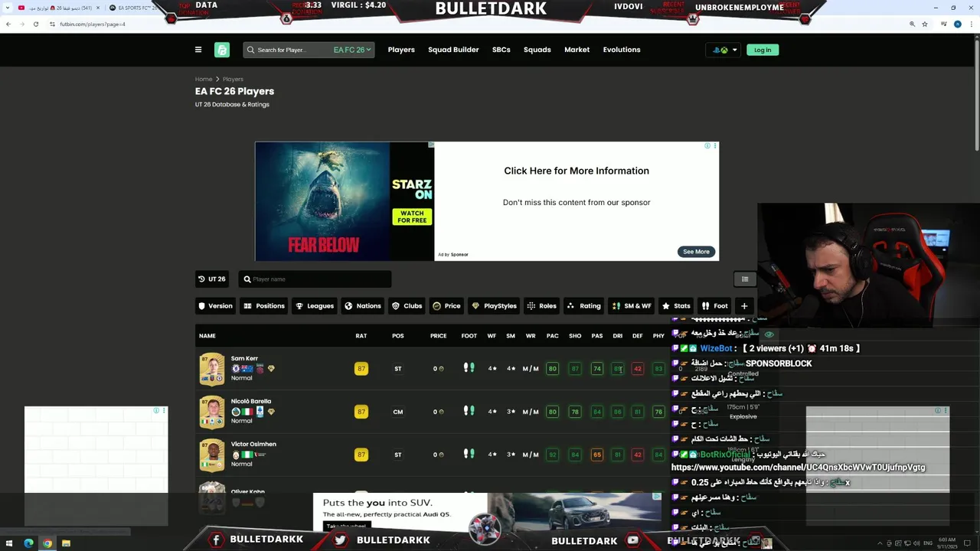The image size is (980, 551).
Task: Open the Leagues filter dropdown
Action: pyautogui.click(x=315, y=306)
